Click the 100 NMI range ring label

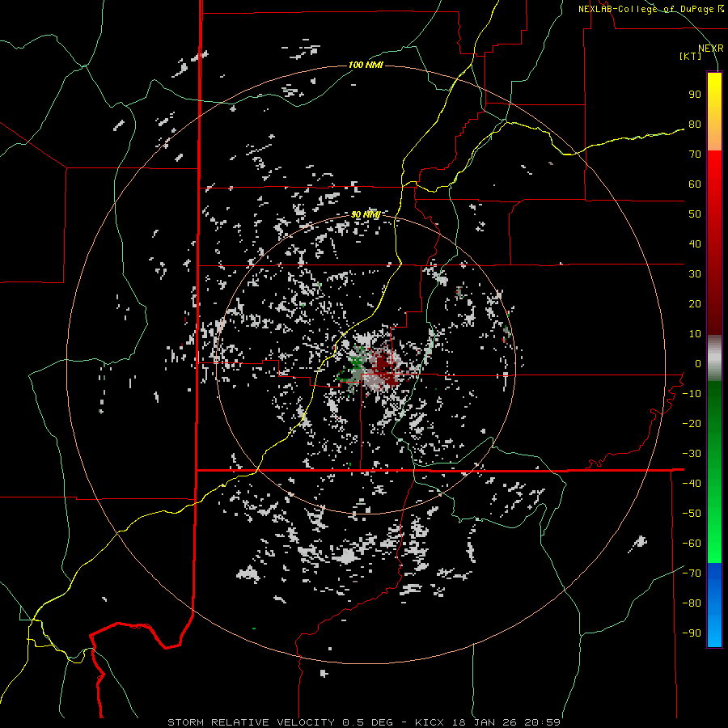(x=366, y=65)
